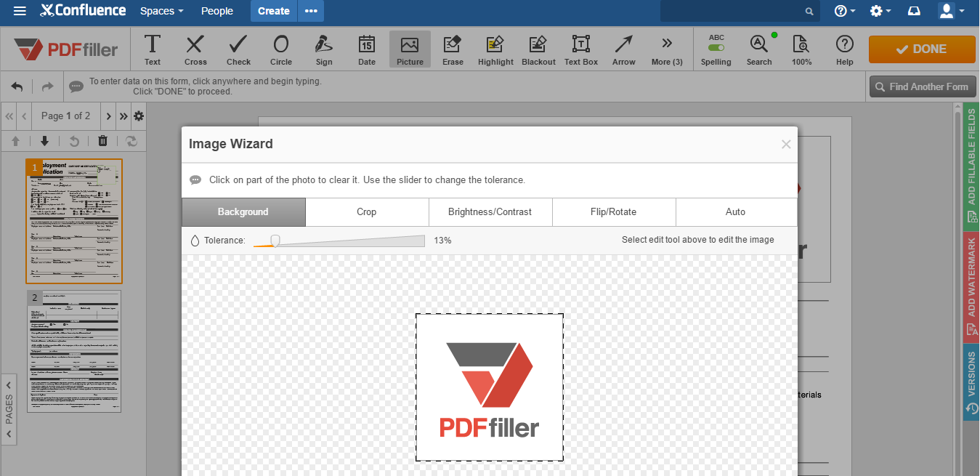Select the Cross mark tool
This screenshot has width=980, height=476.
195,49
